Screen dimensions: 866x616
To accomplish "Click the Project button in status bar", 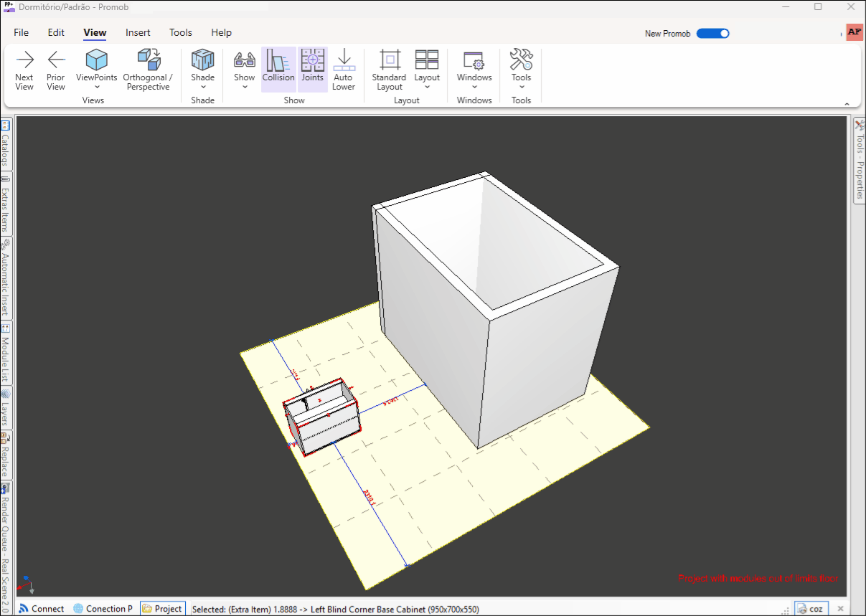I will click(x=162, y=609).
